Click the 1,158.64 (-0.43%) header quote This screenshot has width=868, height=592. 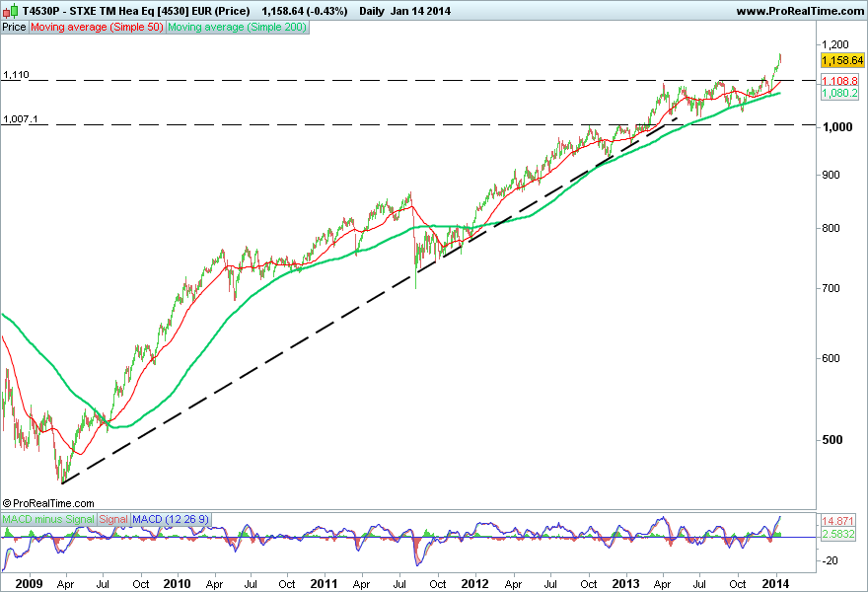pyautogui.click(x=305, y=11)
